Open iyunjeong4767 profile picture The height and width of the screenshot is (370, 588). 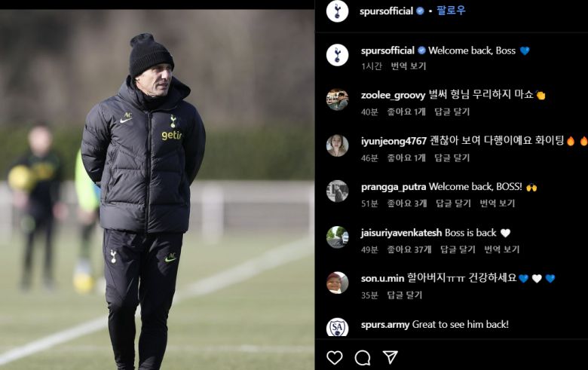[x=337, y=145]
